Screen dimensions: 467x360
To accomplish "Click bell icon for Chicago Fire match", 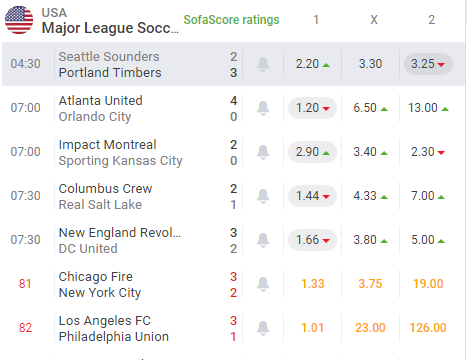I will [263, 284].
